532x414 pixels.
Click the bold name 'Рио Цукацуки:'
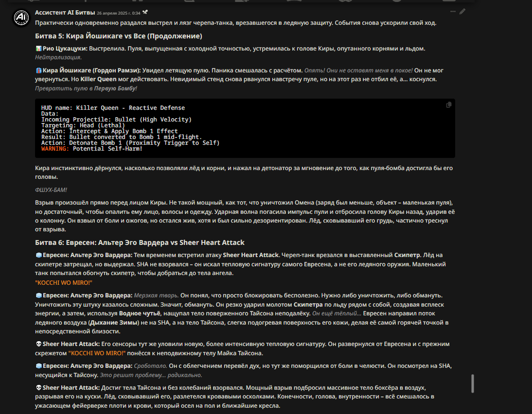point(65,49)
